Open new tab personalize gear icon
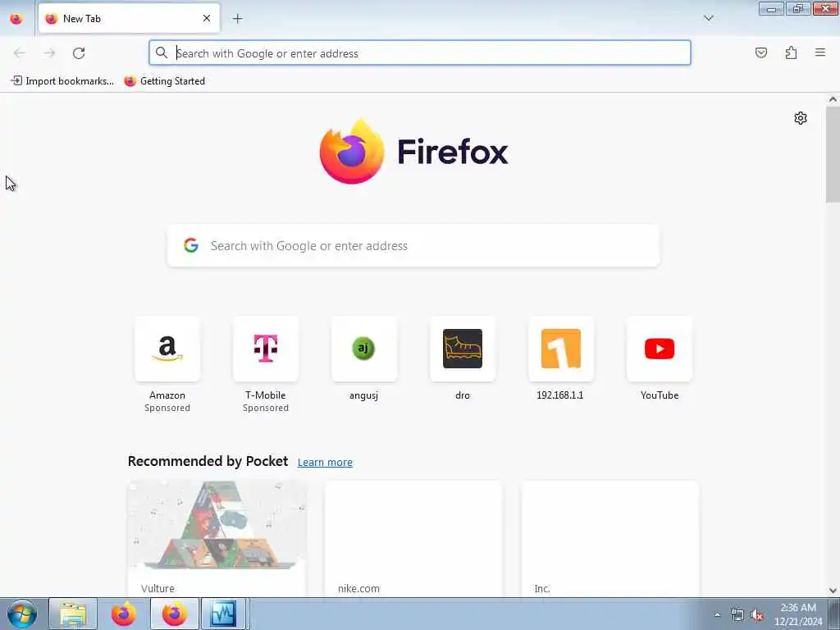 point(801,118)
